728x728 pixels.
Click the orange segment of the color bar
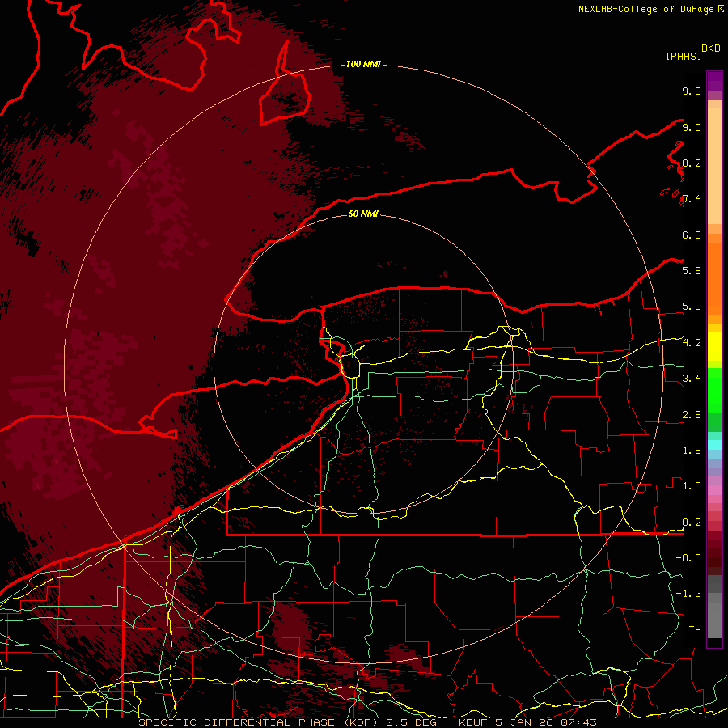pos(714,278)
